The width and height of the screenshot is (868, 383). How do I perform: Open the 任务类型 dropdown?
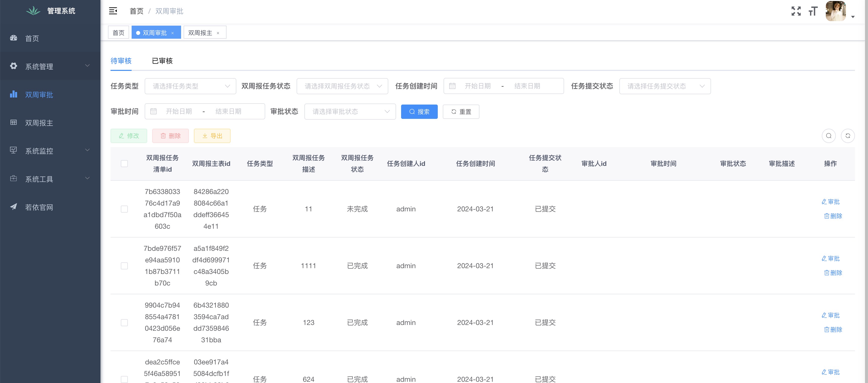190,86
